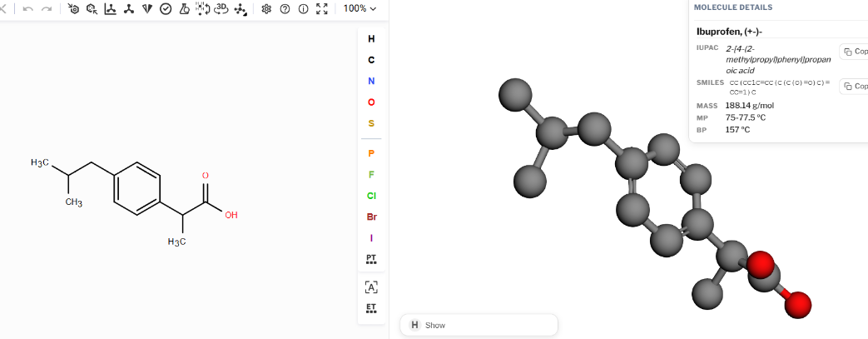Click the mass value 188.14 g/mol
The height and width of the screenshot is (339, 868).
click(x=750, y=106)
